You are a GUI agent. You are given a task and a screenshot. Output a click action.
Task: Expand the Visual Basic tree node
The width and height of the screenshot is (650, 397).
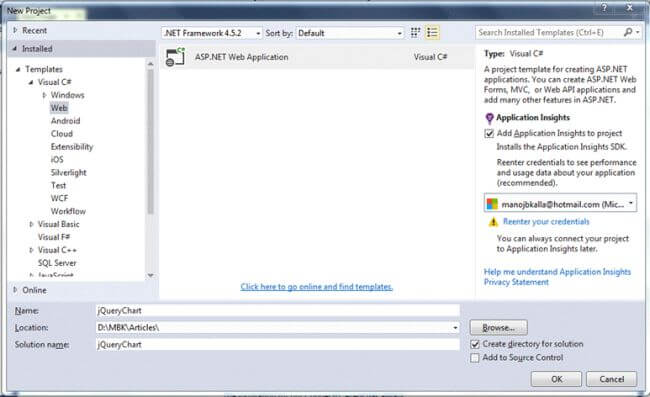point(31,224)
